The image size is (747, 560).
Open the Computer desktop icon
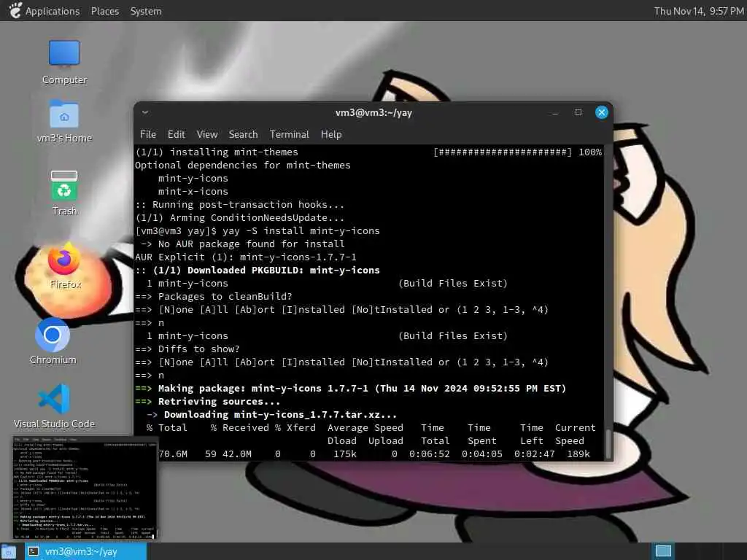[64, 63]
